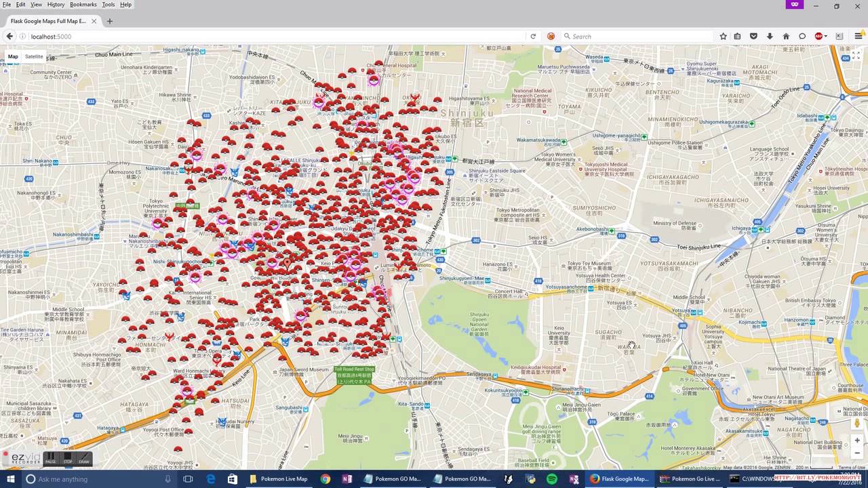Click the Adblock Plus icon
The image size is (868, 488).
[818, 36]
